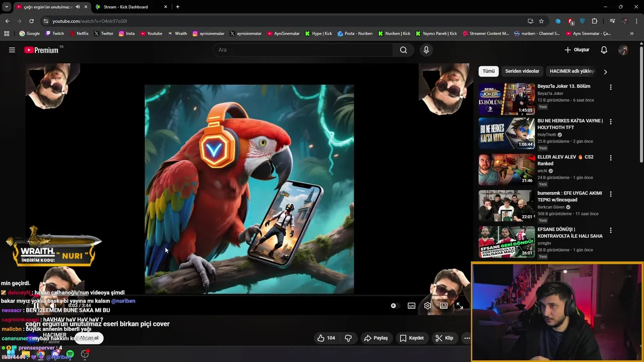Switch to Stream - Kick Dashboard tab
This screenshot has height=362, width=644.
[x=132, y=7]
